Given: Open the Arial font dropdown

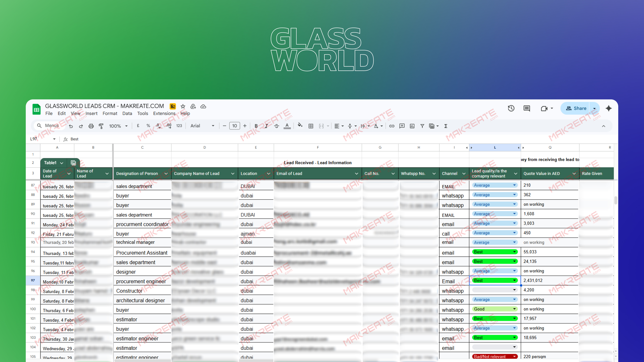Looking at the screenshot, I should [202, 126].
